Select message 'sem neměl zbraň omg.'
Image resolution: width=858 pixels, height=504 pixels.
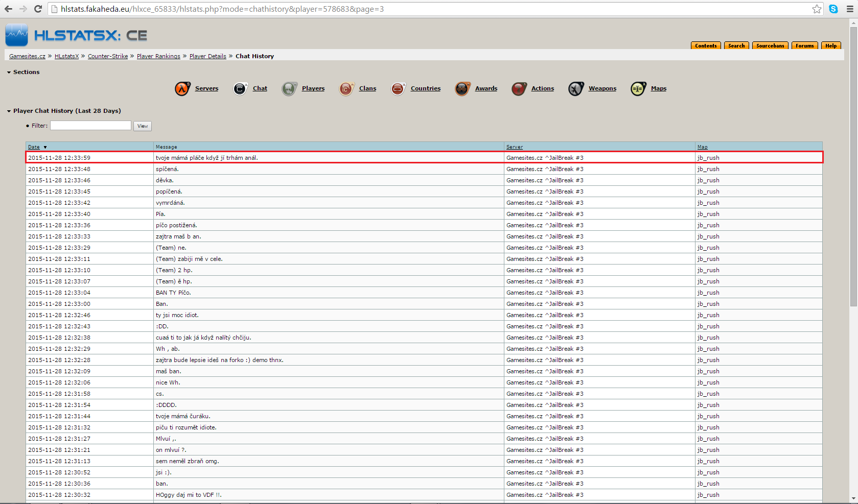188,461
